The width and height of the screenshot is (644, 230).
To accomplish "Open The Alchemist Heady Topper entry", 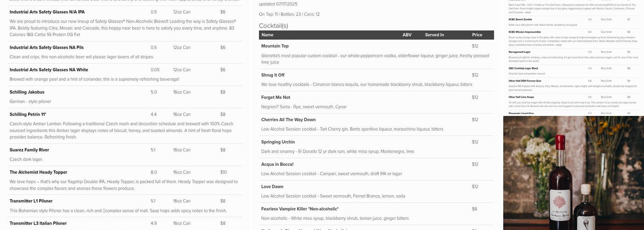I will [38, 172].
